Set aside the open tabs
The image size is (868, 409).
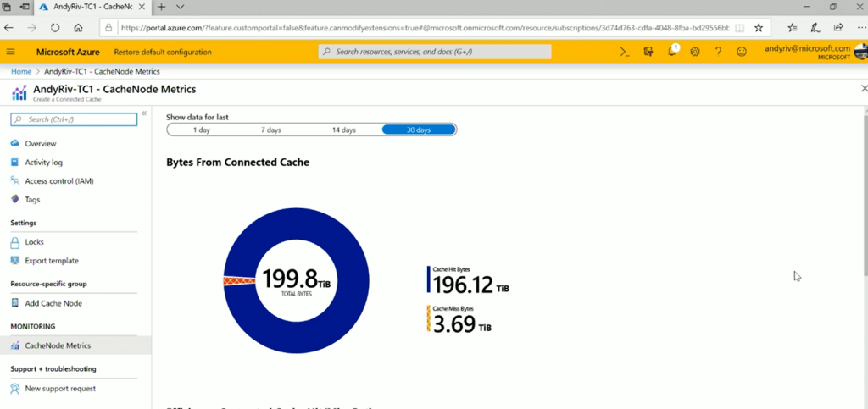25,7
